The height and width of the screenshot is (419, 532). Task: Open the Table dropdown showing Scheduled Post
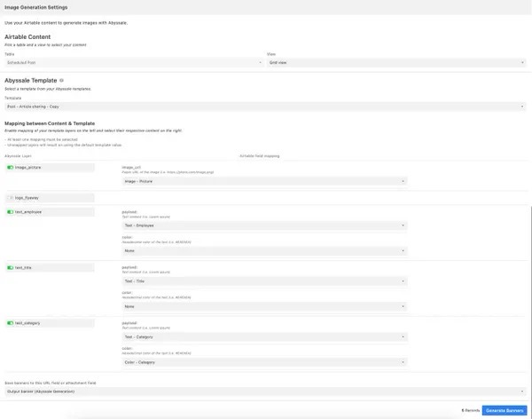point(134,62)
